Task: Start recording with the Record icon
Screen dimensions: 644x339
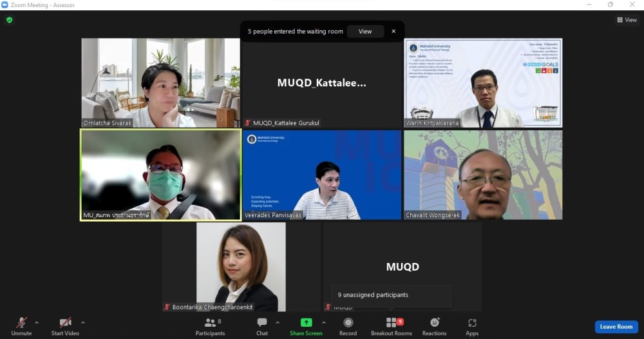Action: 348,323
